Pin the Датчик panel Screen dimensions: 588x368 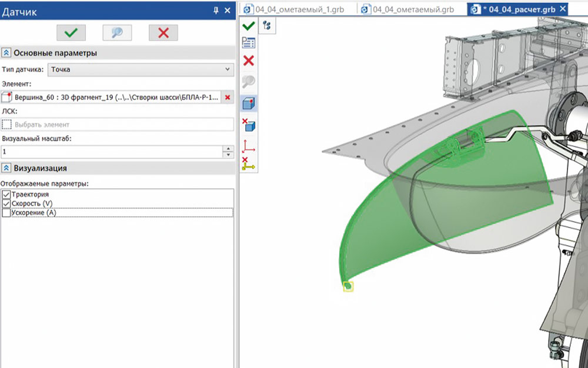pos(216,10)
